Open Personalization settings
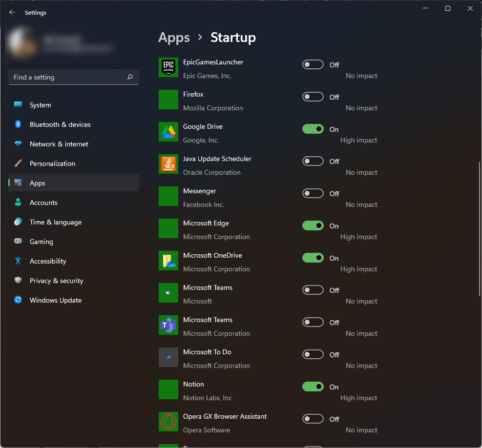Viewport: 482px width, 448px height. tap(74, 163)
